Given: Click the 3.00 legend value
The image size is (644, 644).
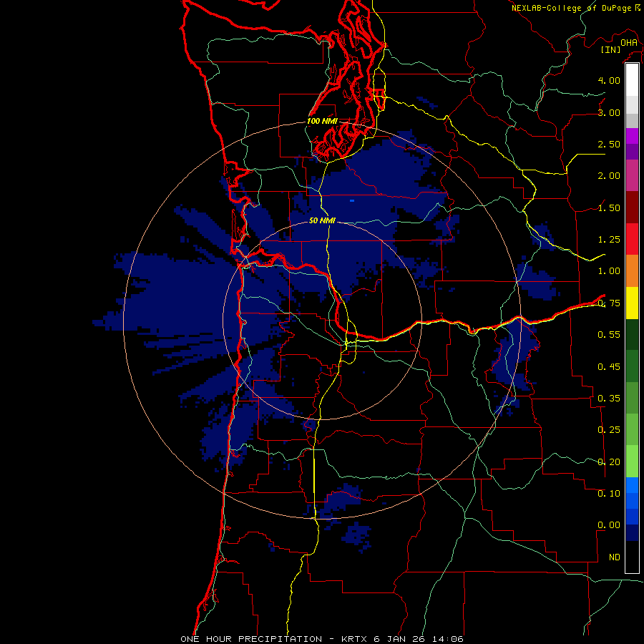Looking at the screenshot, I should pyautogui.click(x=609, y=112).
